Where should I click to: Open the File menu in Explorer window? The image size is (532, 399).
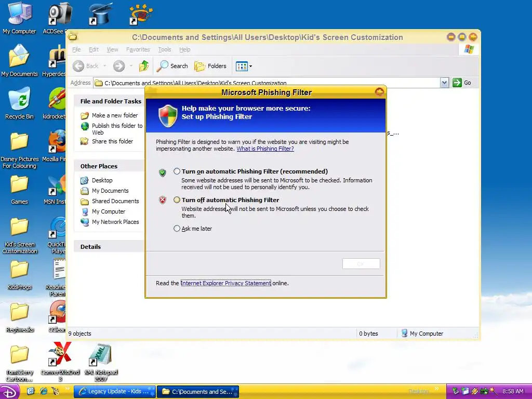(x=76, y=49)
